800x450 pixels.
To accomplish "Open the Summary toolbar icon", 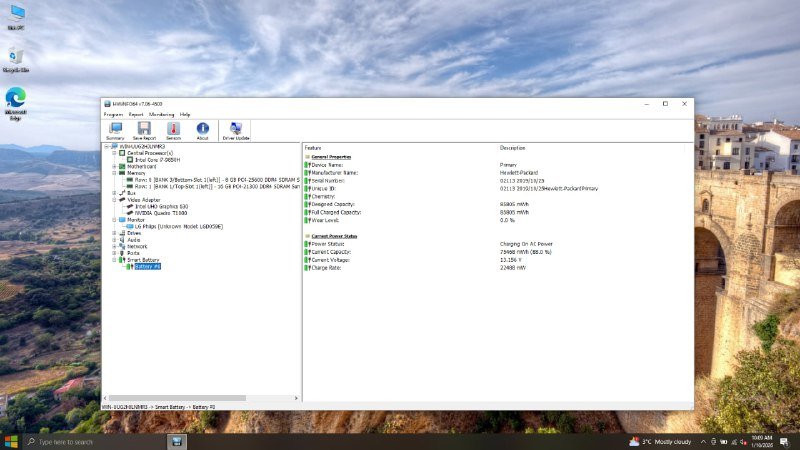I will 115,130.
